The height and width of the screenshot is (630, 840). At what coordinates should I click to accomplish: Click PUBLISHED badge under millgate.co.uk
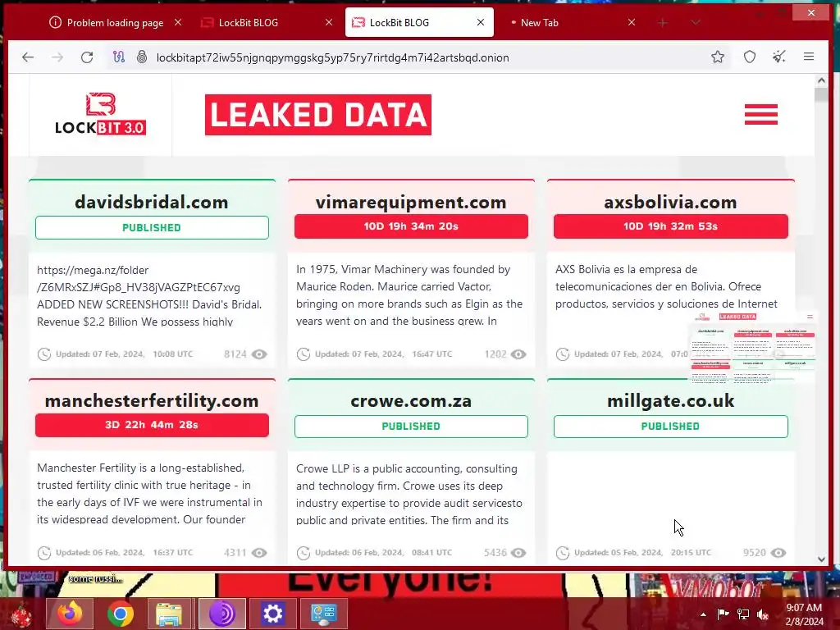click(670, 427)
